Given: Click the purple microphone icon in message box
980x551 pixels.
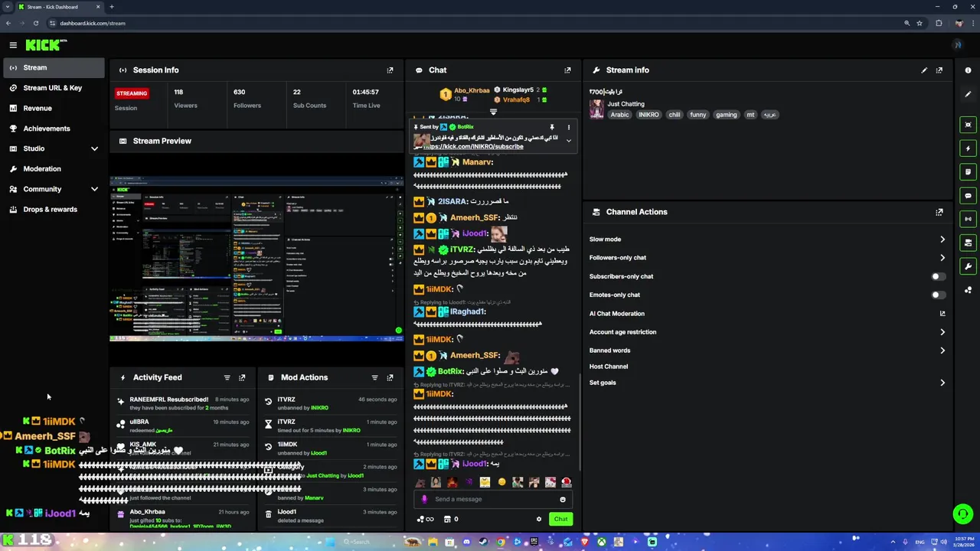Looking at the screenshot, I should [x=424, y=499].
